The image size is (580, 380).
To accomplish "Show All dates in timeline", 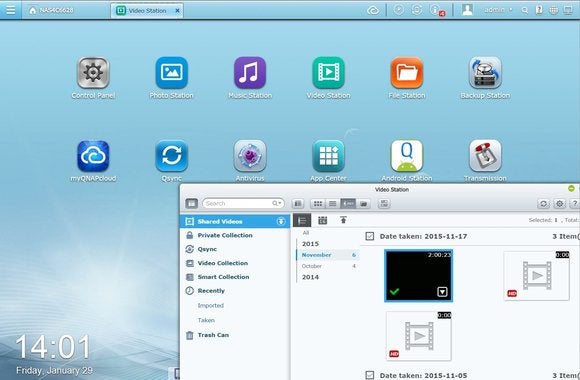I will (x=306, y=233).
